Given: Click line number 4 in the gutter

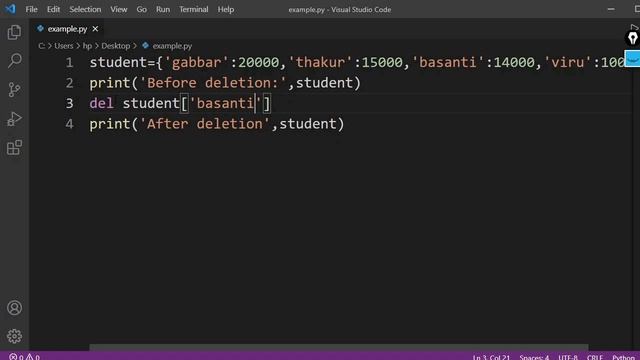Looking at the screenshot, I should tap(69, 124).
